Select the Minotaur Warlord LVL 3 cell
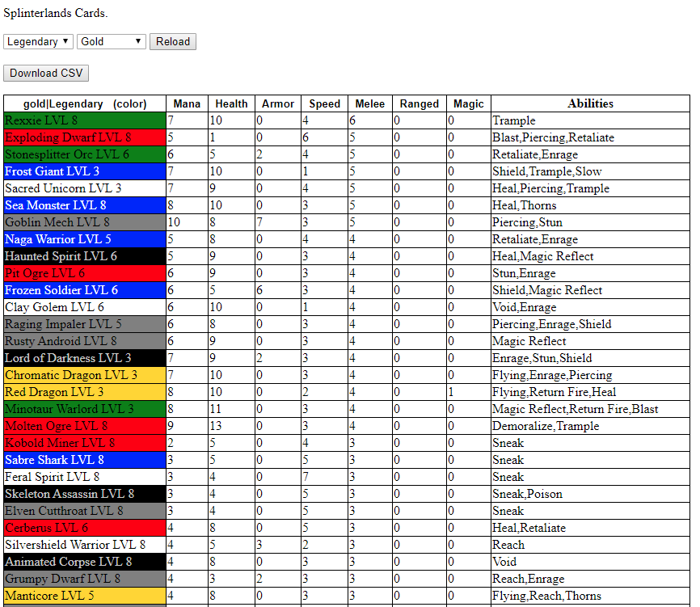 (x=85, y=409)
